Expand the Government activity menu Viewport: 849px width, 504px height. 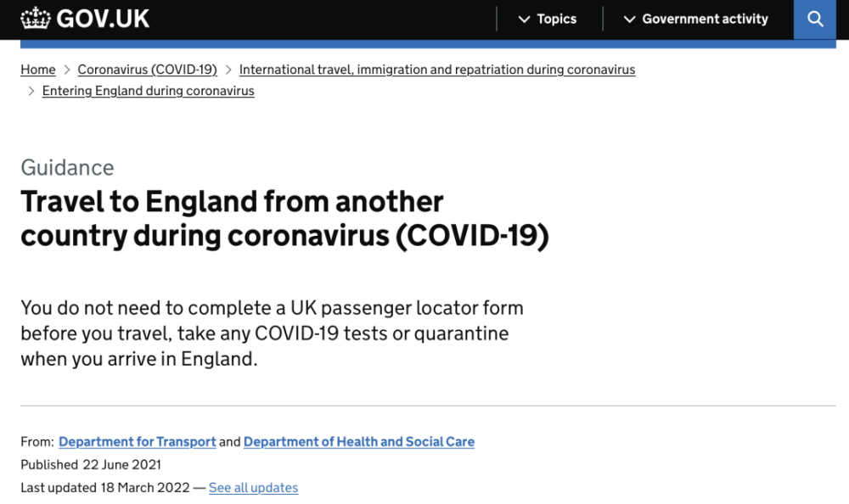point(705,19)
